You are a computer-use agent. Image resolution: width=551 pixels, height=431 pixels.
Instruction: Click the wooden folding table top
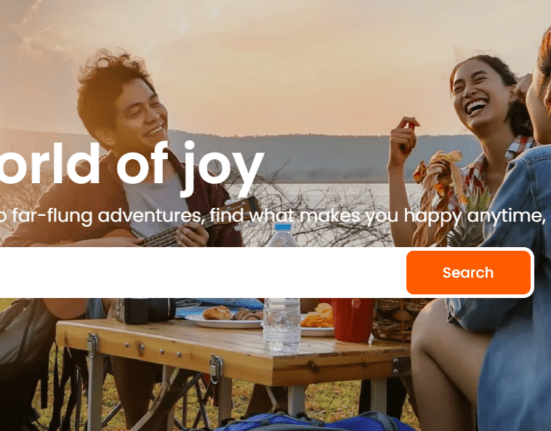(x=232, y=348)
